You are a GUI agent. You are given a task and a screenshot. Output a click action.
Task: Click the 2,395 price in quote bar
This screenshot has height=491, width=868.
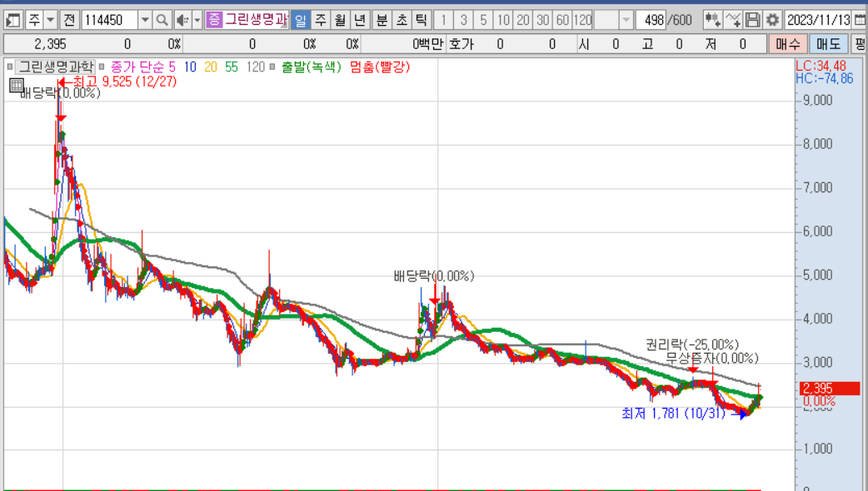(x=50, y=44)
